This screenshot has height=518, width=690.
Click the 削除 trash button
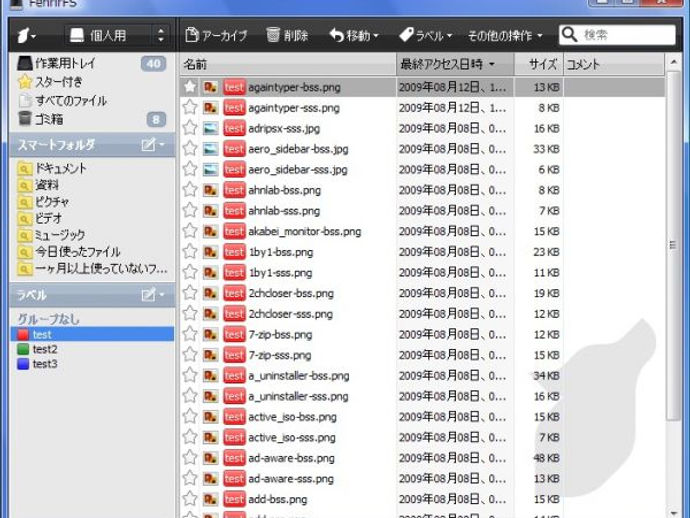(x=287, y=35)
